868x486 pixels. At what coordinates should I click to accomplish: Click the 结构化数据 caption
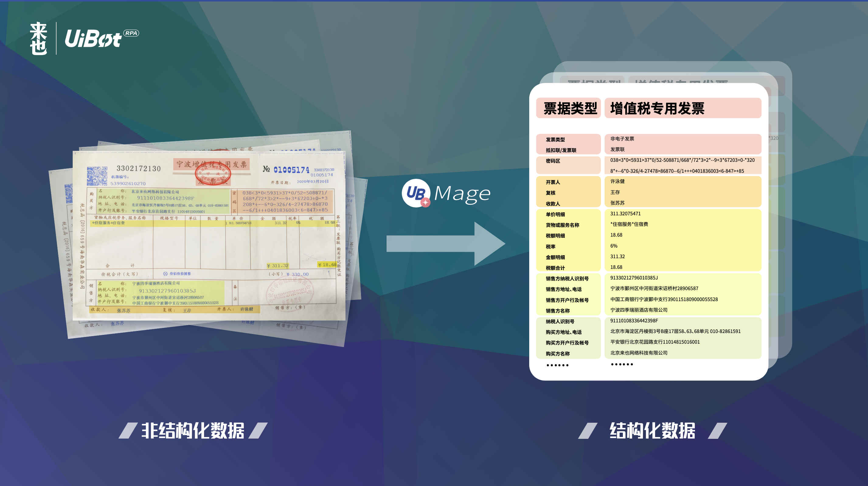(x=652, y=430)
